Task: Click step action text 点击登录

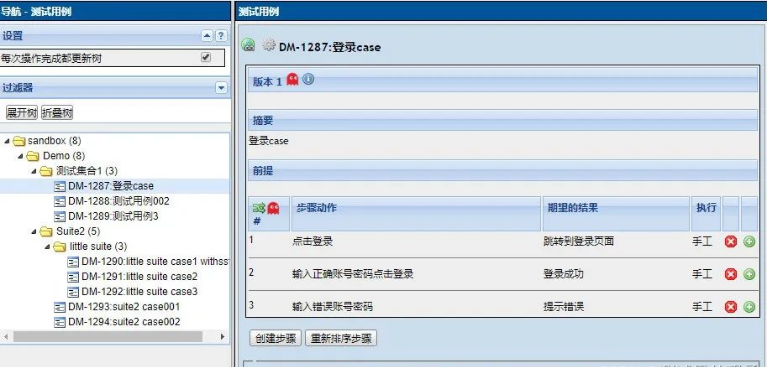Action: point(313,241)
